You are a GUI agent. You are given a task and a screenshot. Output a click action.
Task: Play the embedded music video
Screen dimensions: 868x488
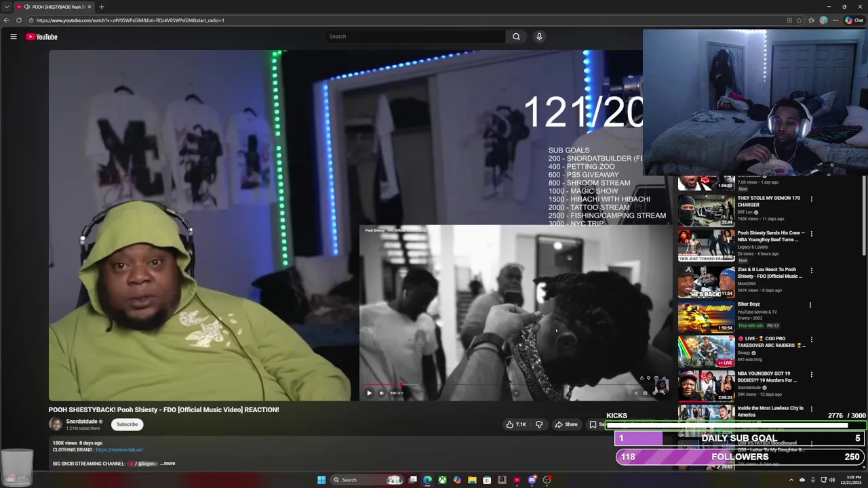(369, 392)
